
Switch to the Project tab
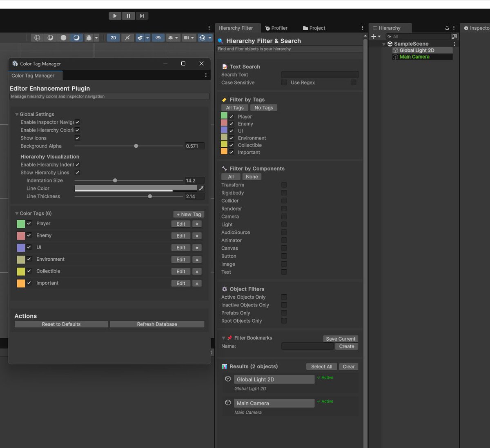pyautogui.click(x=314, y=28)
